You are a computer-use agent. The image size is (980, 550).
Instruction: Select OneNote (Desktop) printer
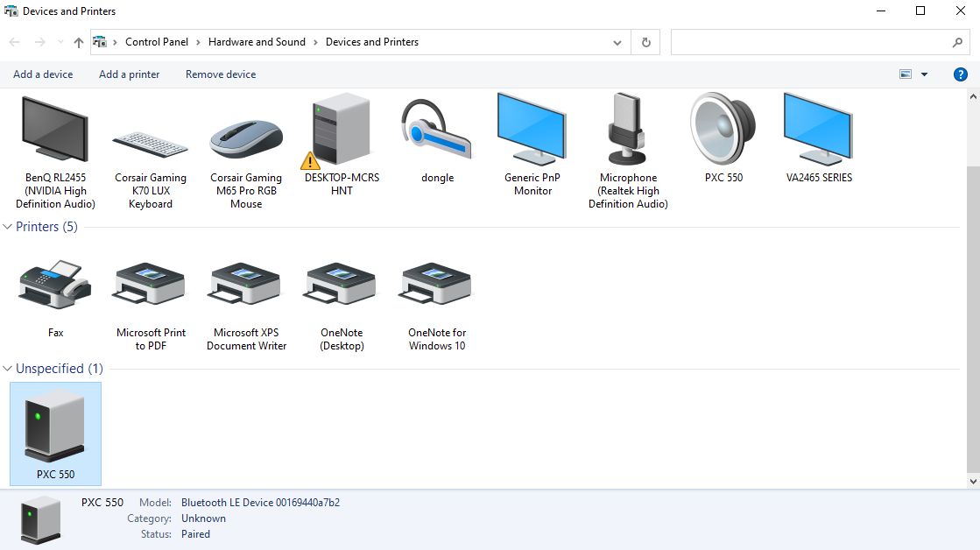tap(342, 305)
